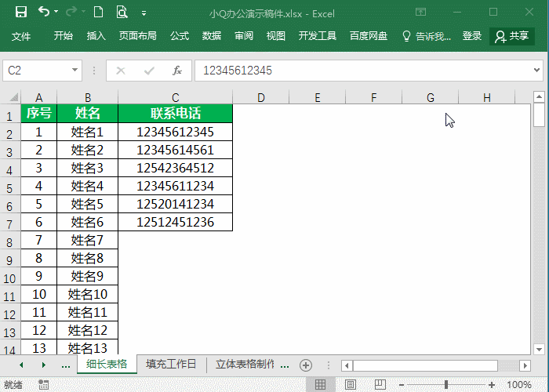Open the 文件 menu
The height and width of the screenshot is (392, 549).
(21, 36)
